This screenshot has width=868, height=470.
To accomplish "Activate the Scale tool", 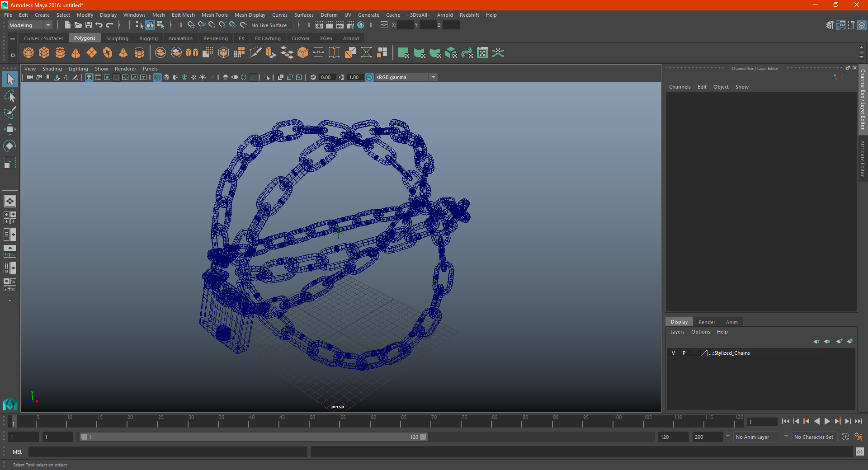I will click(x=10, y=163).
